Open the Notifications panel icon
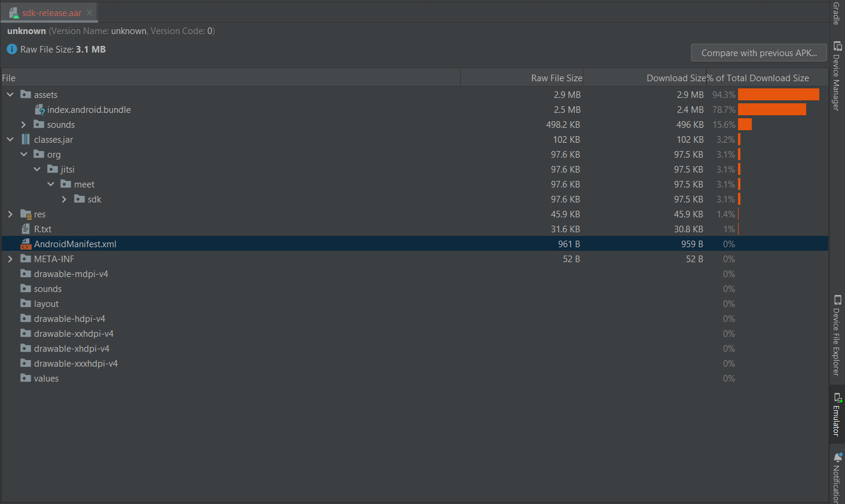This screenshot has height=504, width=845. [837, 456]
